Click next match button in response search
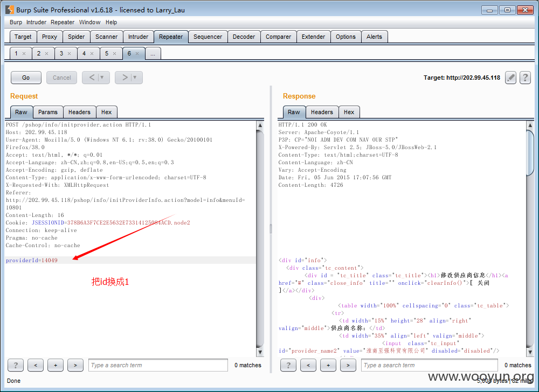The height and width of the screenshot is (392, 539). tap(348, 365)
